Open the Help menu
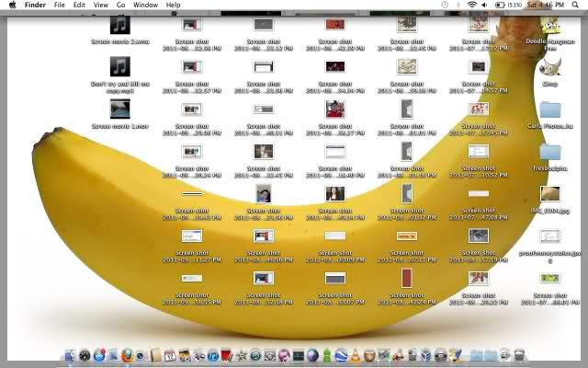Image resolution: width=588 pixels, height=368 pixels. coord(173,5)
